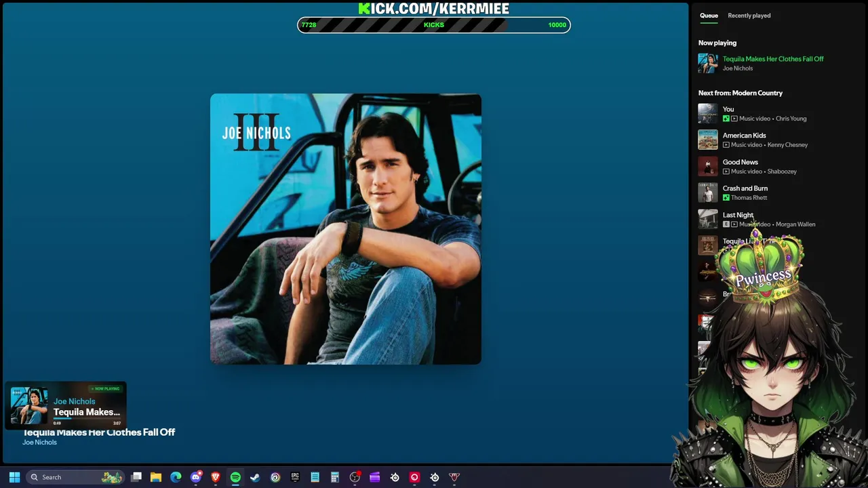Click the Chris Young artist name

pyautogui.click(x=791, y=119)
